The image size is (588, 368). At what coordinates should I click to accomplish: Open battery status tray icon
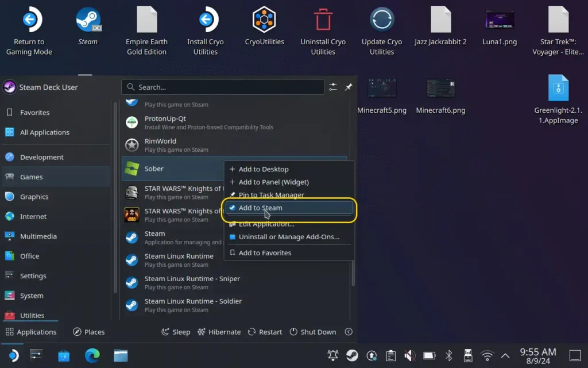[x=430, y=355]
